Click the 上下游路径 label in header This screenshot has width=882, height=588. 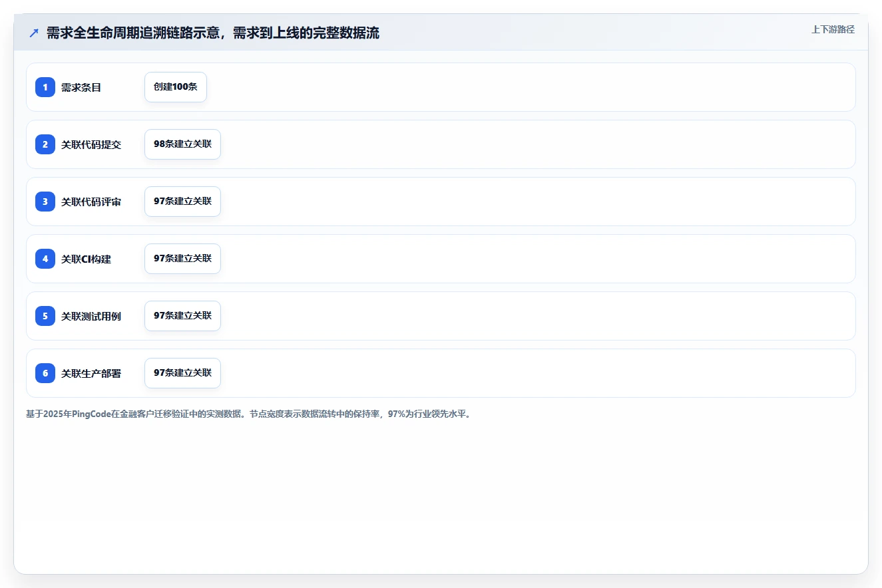coord(833,29)
